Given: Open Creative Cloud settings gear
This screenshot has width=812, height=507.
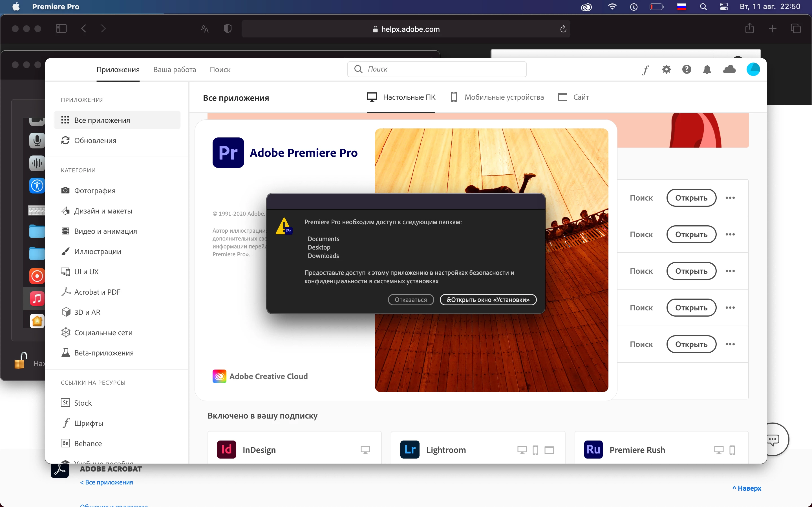Looking at the screenshot, I should pos(667,69).
